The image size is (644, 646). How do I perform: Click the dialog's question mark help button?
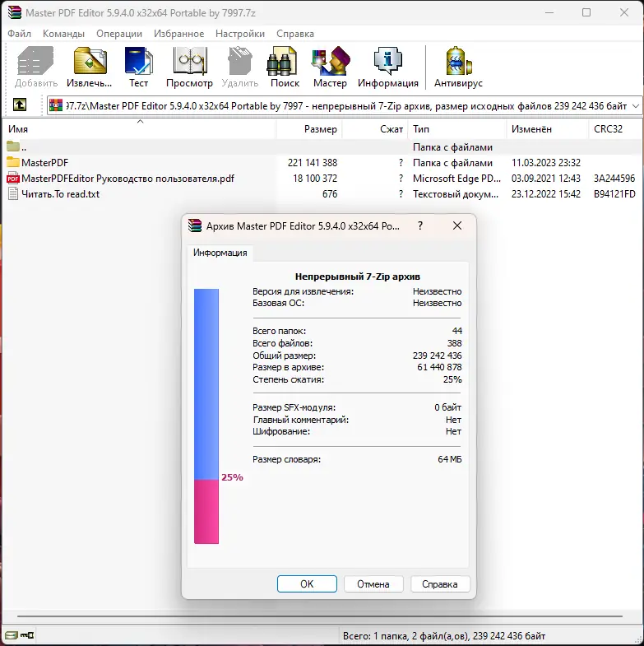420,225
